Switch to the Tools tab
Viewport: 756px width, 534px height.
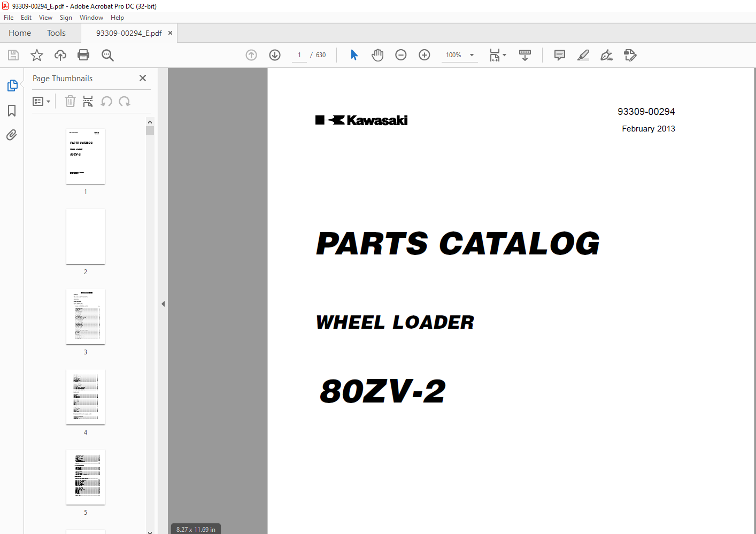tap(56, 33)
